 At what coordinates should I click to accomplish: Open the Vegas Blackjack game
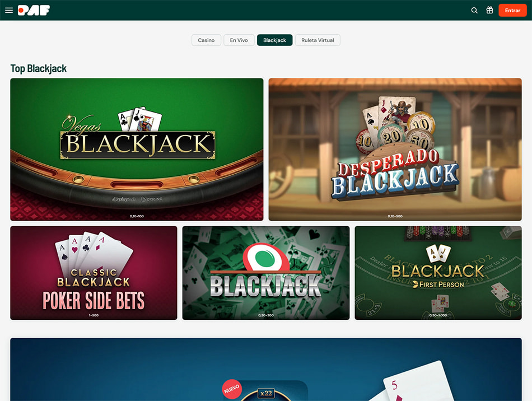point(137,150)
